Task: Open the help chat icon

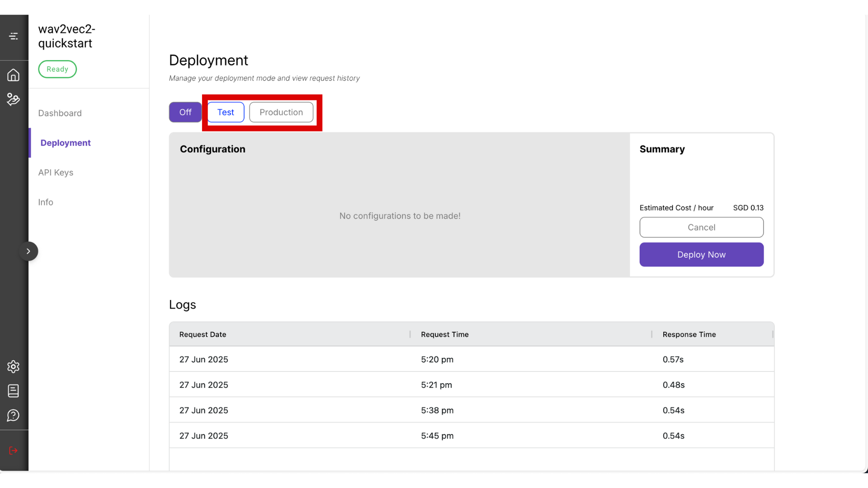Action: click(x=14, y=415)
